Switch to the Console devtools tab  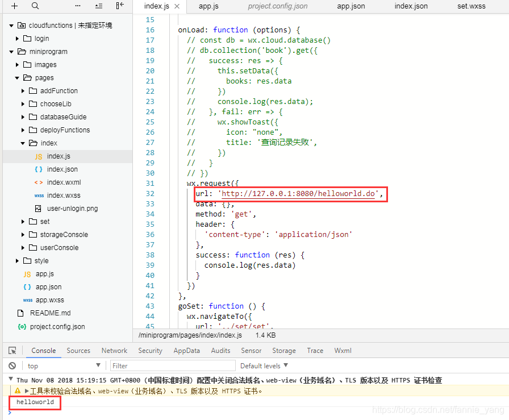(44, 351)
